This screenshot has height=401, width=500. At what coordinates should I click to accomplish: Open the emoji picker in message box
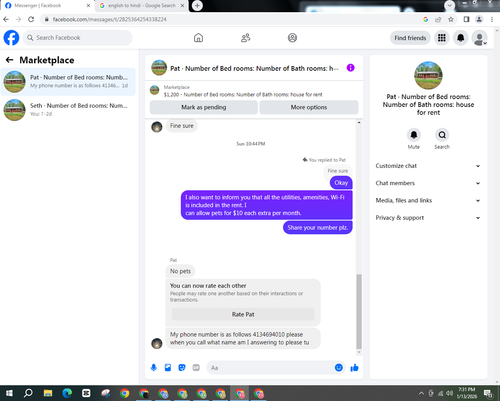click(x=339, y=367)
